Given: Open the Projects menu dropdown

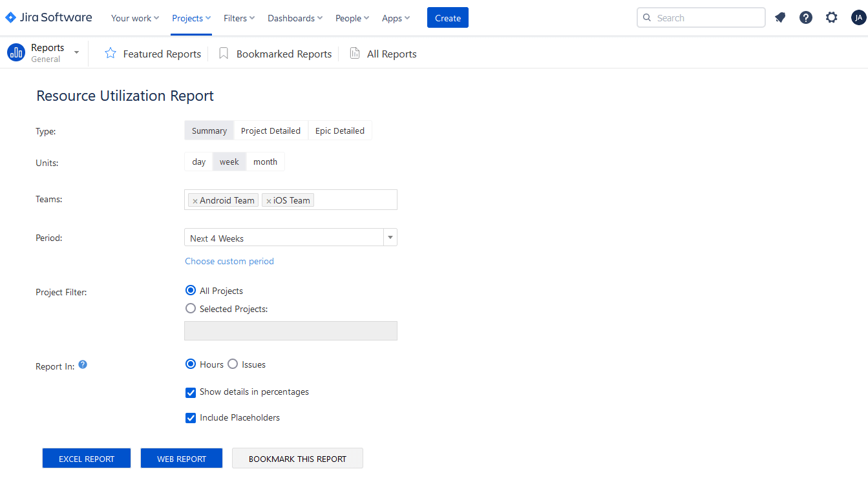Looking at the screenshot, I should [191, 18].
